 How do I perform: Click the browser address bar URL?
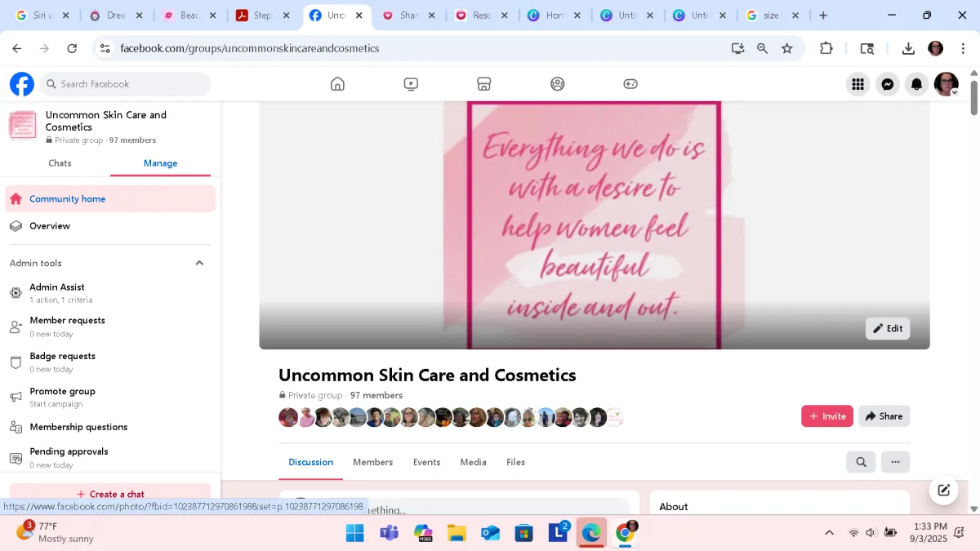coord(250,48)
